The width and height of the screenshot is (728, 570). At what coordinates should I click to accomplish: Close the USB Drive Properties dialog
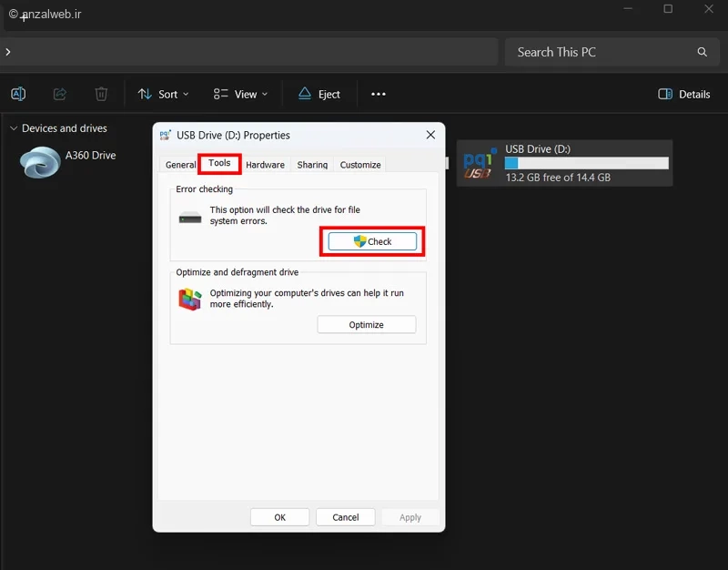(430, 135)
